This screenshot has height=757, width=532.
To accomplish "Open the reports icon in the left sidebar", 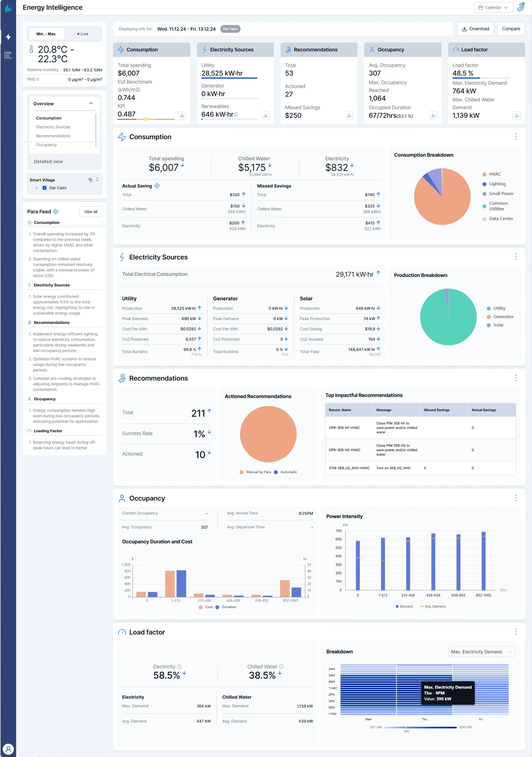I will tap(9, 55).
